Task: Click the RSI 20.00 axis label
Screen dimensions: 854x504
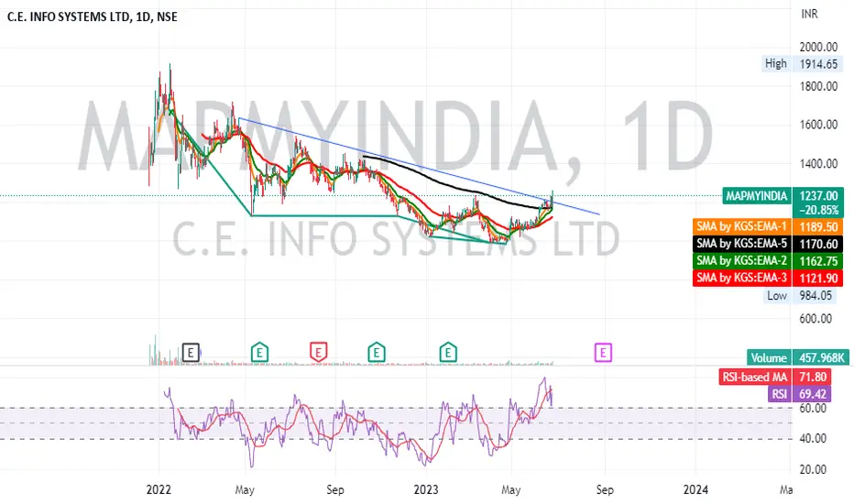Action: click(813, 470)
